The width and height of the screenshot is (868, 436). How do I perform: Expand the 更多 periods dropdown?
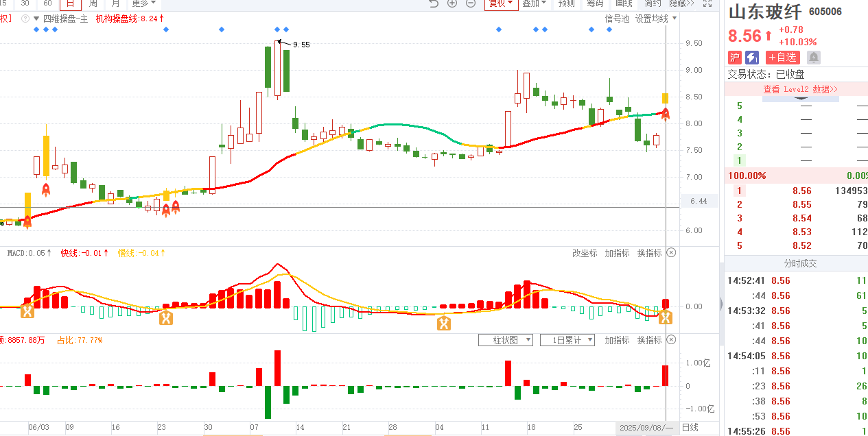[143, 3]
